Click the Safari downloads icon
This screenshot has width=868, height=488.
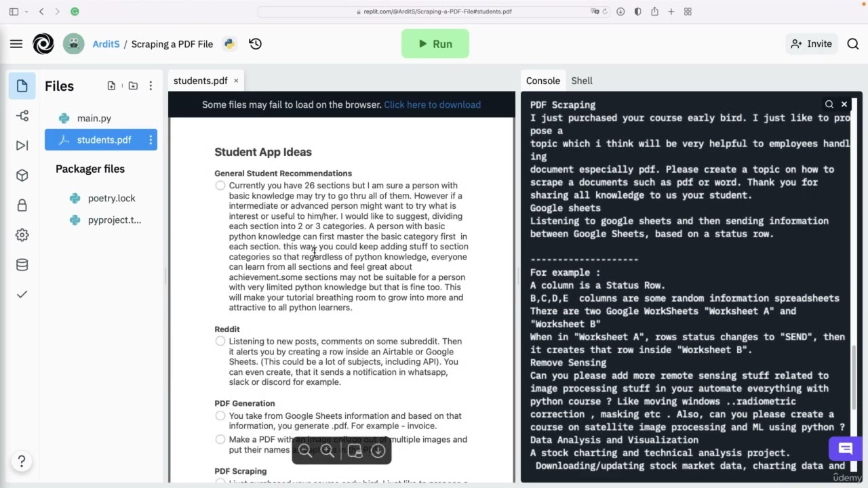pyautogui.click(x=620, y=12)
